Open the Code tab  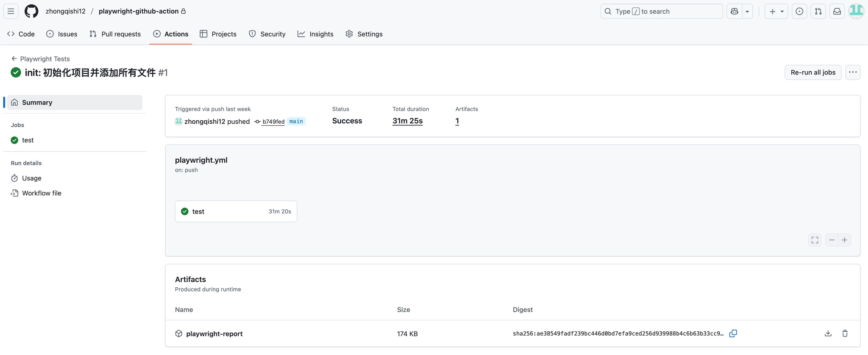21,34
